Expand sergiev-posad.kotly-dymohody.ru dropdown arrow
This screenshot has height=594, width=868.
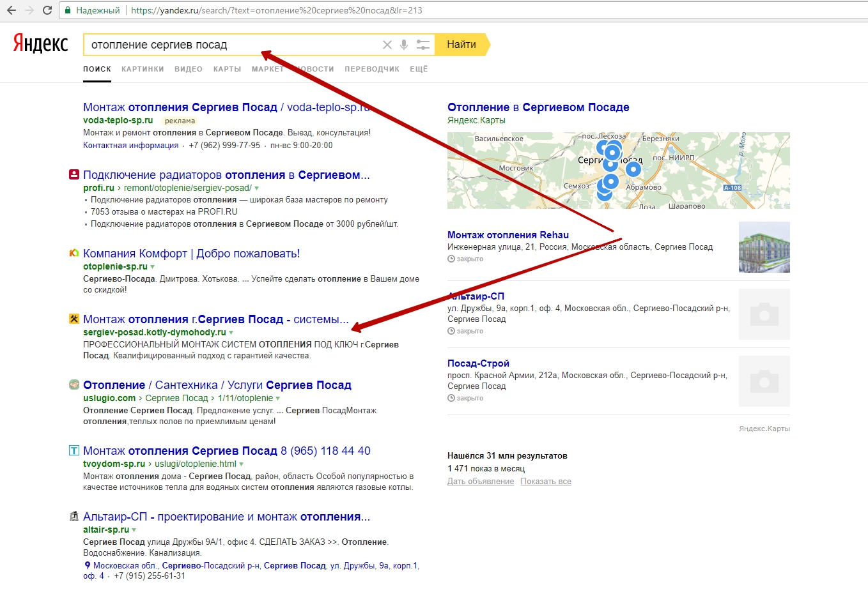click(231, 333)
